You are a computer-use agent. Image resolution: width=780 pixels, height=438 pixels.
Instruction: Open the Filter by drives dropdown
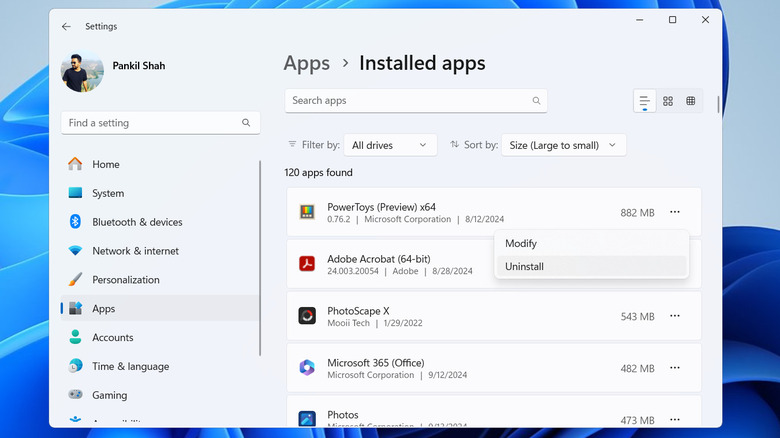pyautogui.click(x=390, y=145)
